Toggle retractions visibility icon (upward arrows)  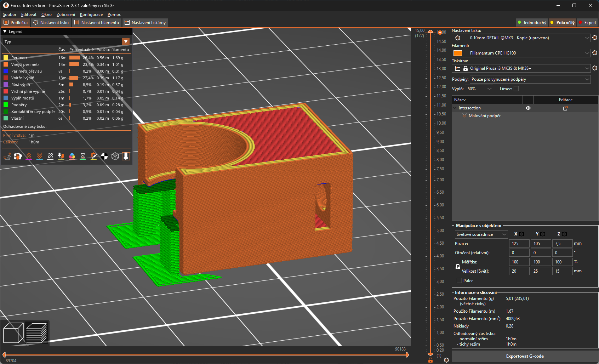pyautogui.click(x=29, y=156)
